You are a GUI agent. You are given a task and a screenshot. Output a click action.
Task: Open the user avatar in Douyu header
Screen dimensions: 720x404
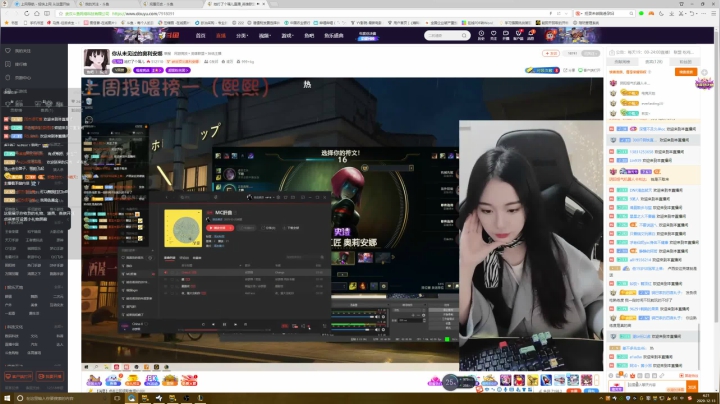(x=550, y=35)
